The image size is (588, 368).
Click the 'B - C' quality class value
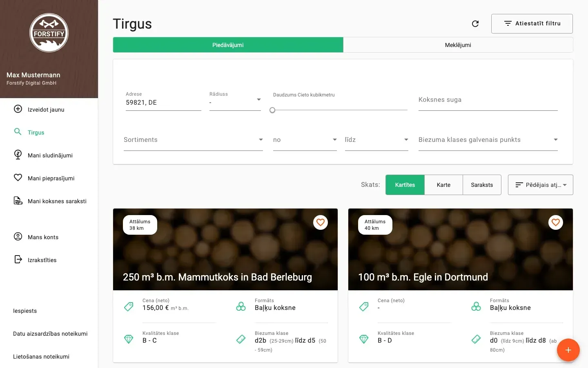point(149,341)
